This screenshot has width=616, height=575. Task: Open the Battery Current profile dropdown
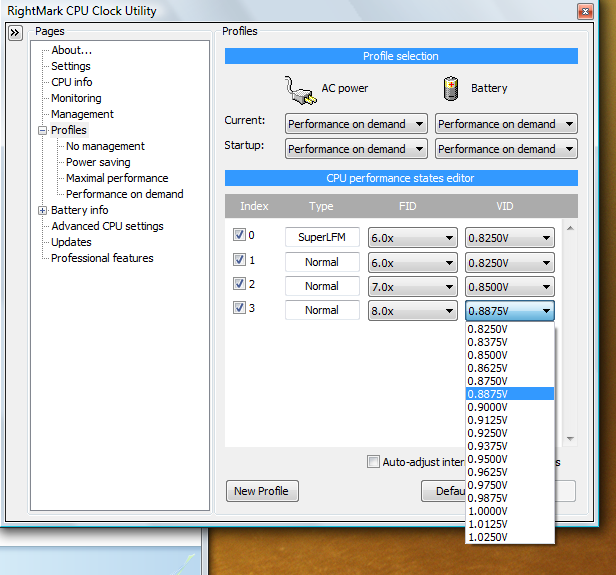[x=506, y=124]
